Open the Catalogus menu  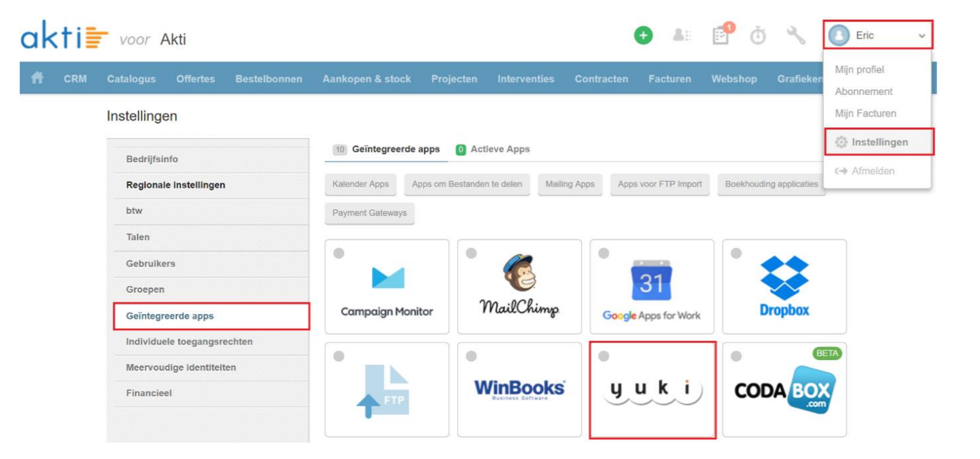(x=131, y=79)
